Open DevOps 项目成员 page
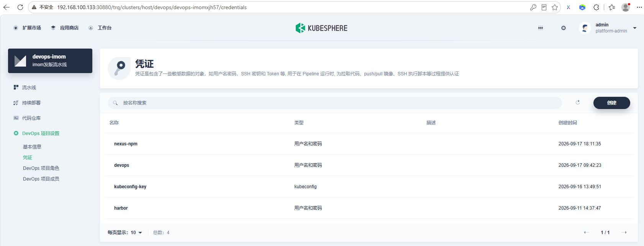Image resolution: width=644 pixels, height=246 pixels. pyautogui.click(x=41, y=179)
